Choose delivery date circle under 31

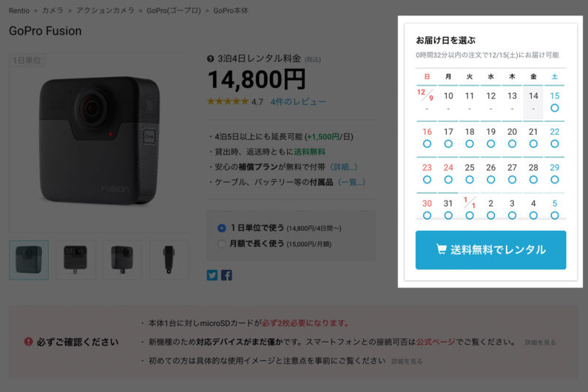click(x=448, y=215)
